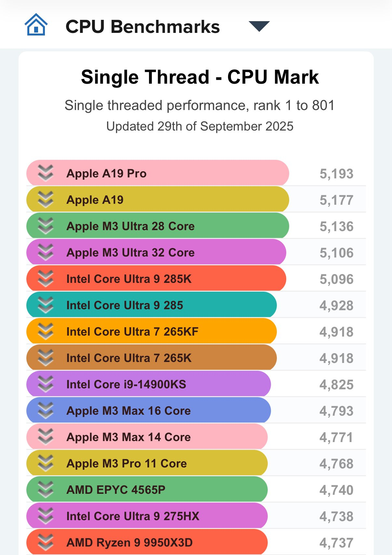Screen dimensions: 392x555
Task: Expand details for Apple M3 Ultra 28 Core
Action: click(46, 226)
